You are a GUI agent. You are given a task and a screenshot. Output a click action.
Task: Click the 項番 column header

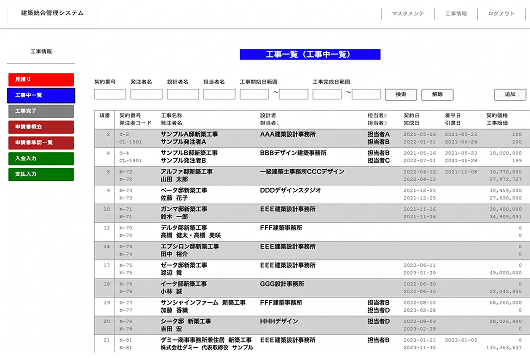[104, 116]
